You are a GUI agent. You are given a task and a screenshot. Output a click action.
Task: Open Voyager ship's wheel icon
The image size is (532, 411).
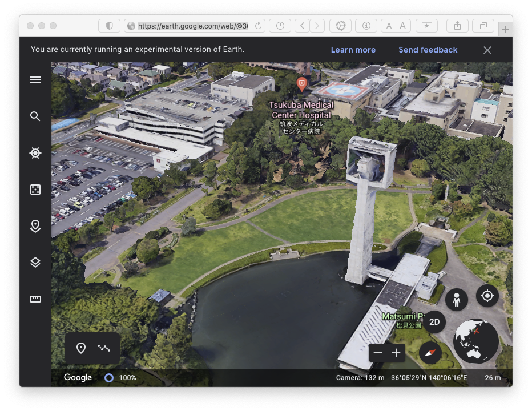pyautogui.click(x=35, y=153)
